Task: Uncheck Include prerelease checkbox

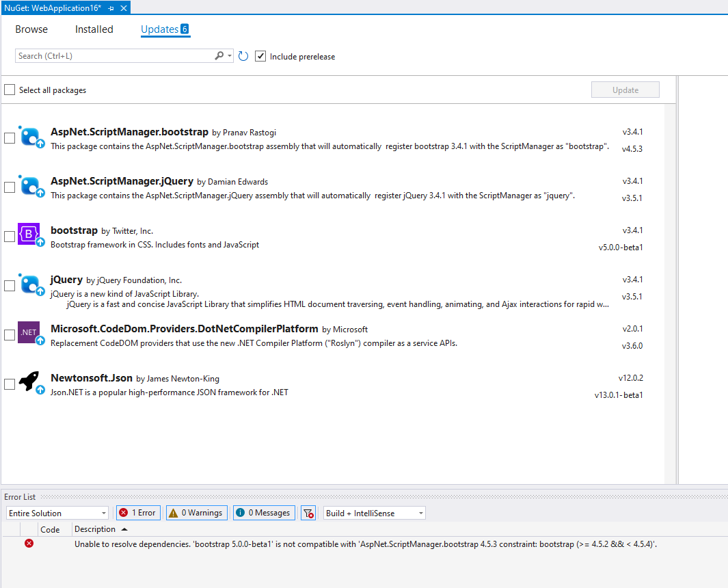Action: coord(260,56)
